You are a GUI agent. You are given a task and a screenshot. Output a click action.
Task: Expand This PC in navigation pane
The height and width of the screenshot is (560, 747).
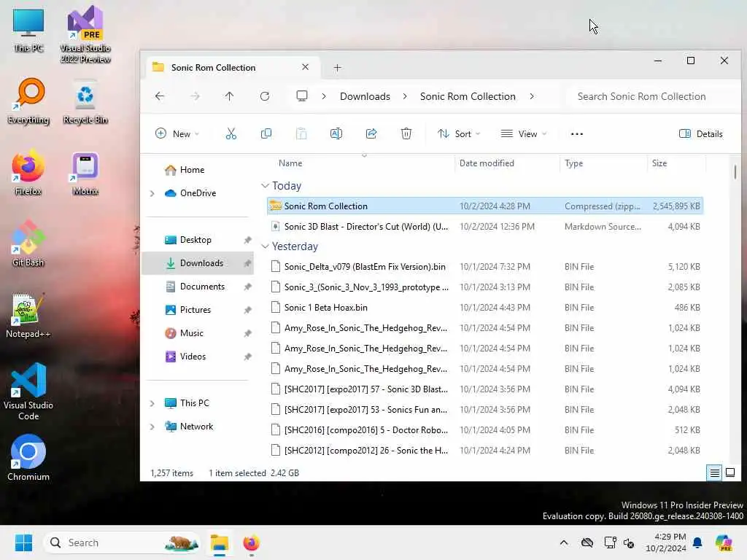coord(152,402)
